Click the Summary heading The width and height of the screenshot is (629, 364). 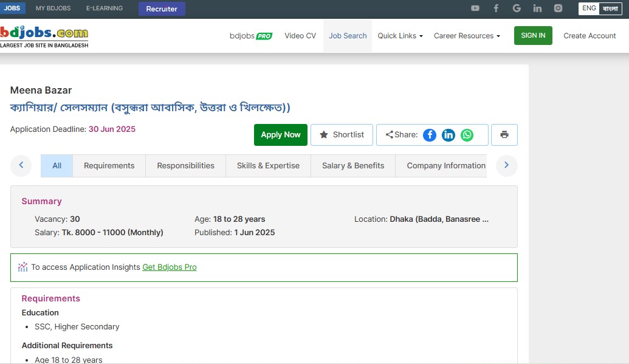(42, 201)
